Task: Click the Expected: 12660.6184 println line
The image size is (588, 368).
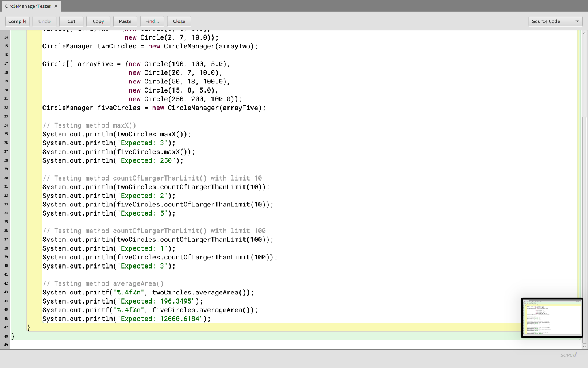Action: [126, 319]
